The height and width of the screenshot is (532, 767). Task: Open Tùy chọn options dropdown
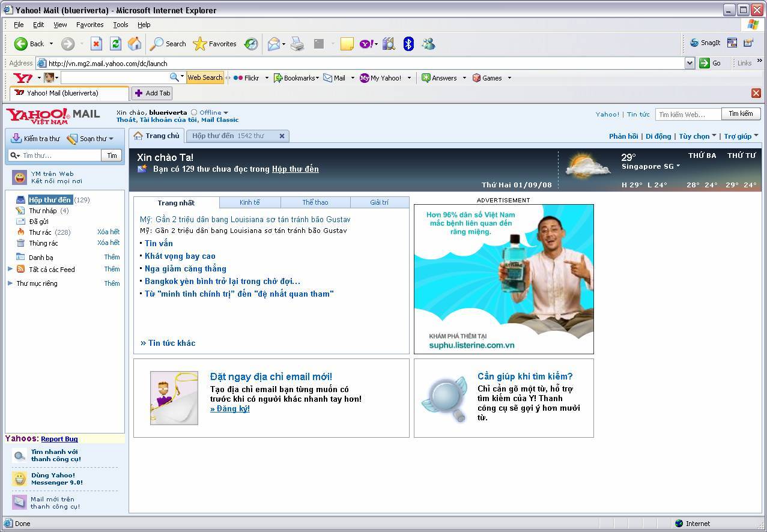[x=697, y=136]
